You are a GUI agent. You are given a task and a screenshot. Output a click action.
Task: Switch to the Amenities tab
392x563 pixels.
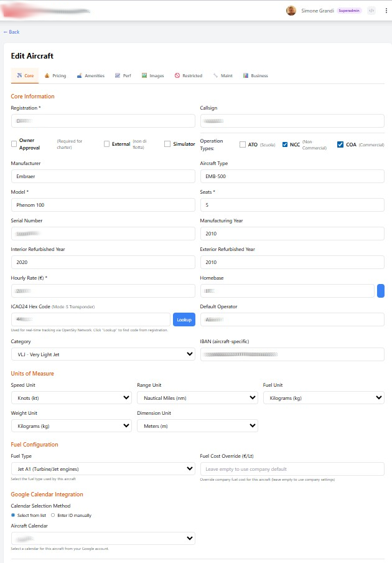point(91,76)
